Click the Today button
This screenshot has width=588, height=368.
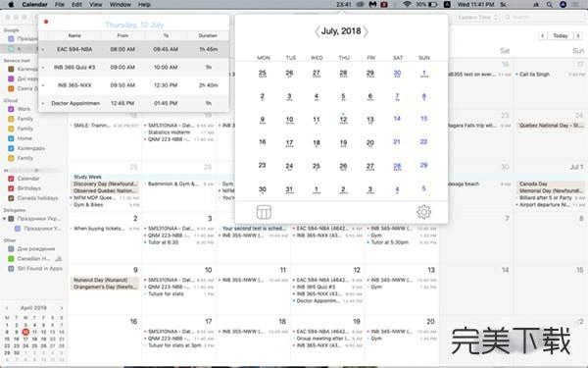[x=561, y=35]
